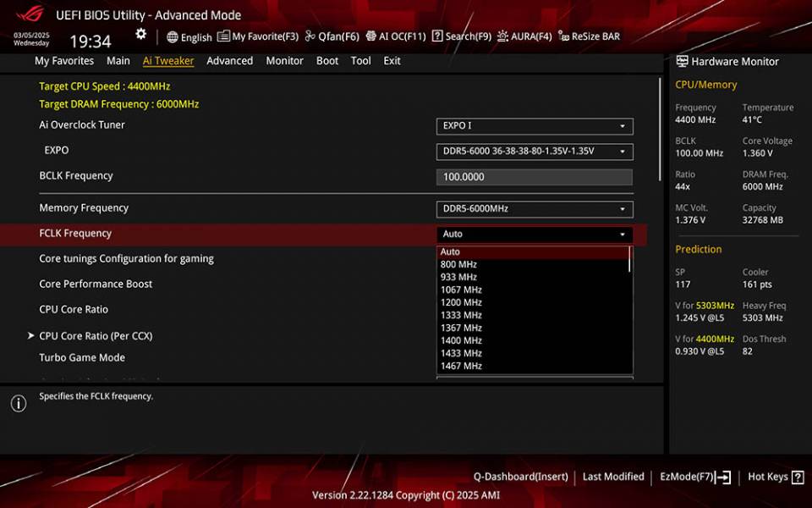Click the FCLK dropdown list scrollbar

click(629, 259)
